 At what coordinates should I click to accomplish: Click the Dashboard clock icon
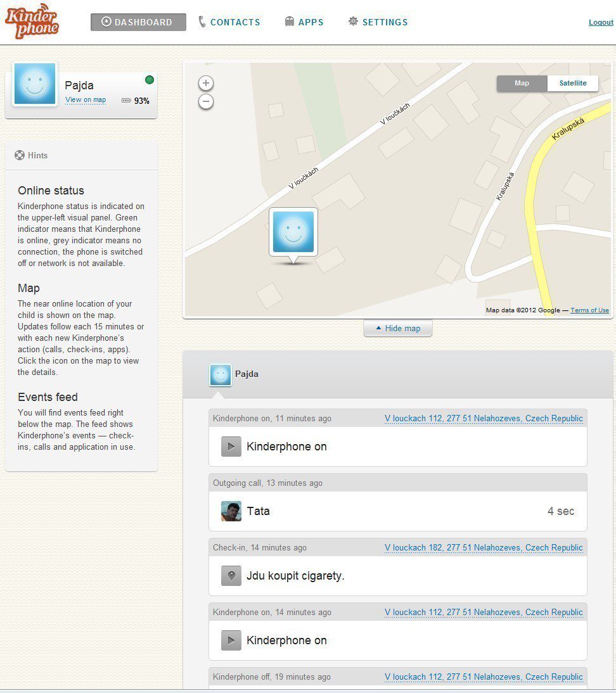[106, 22]
